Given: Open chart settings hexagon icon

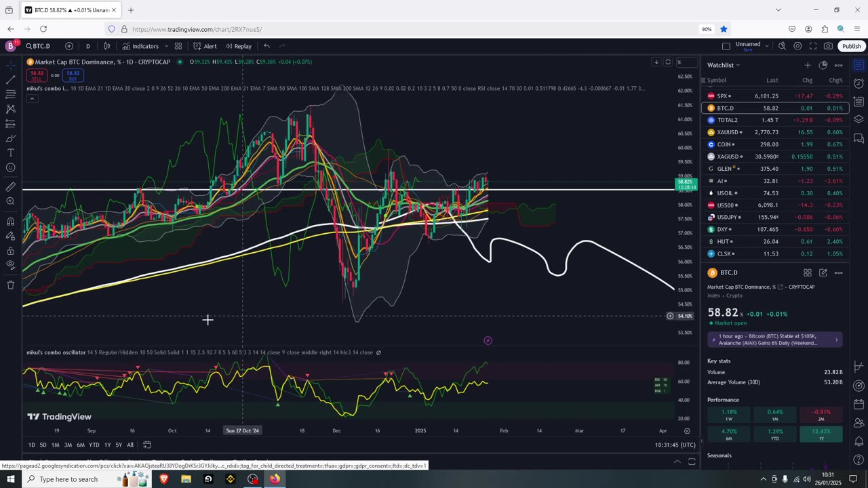Looking at the screenshot, I should coord(797,46).
